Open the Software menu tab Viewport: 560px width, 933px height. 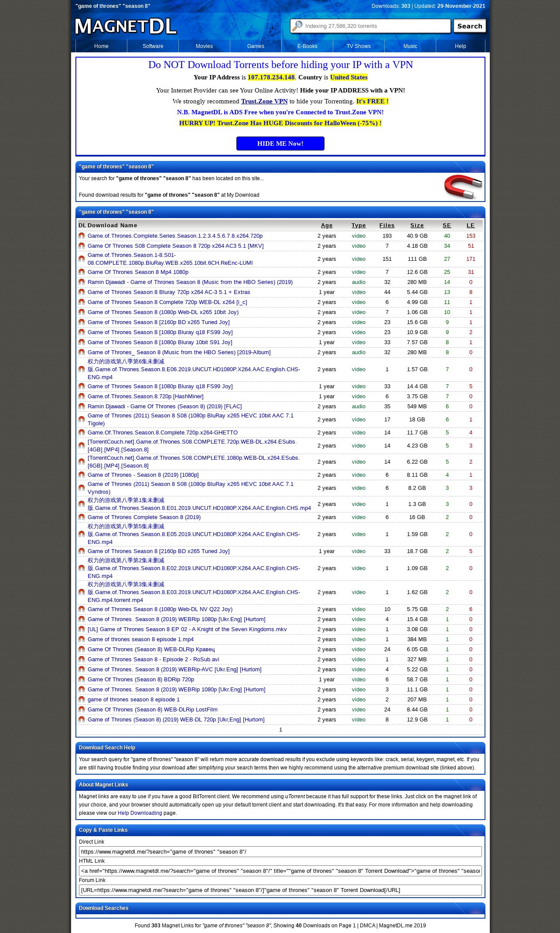click(153, 46)
